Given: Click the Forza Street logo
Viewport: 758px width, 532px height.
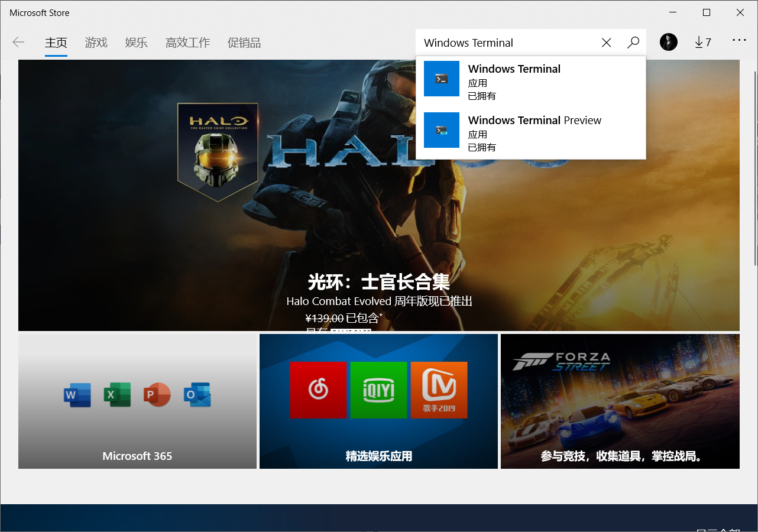Looking at the screenshot, I should coord(561,361).
